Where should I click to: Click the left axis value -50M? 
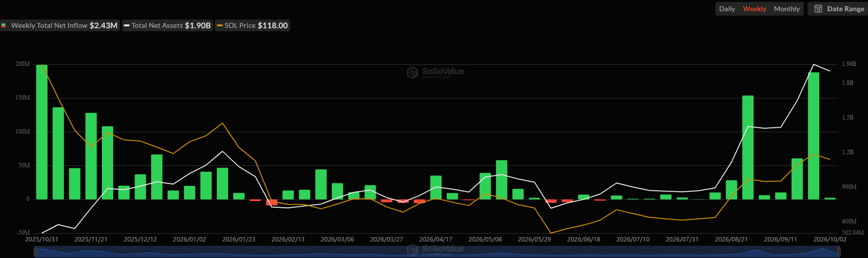click(x=23, y=233)
